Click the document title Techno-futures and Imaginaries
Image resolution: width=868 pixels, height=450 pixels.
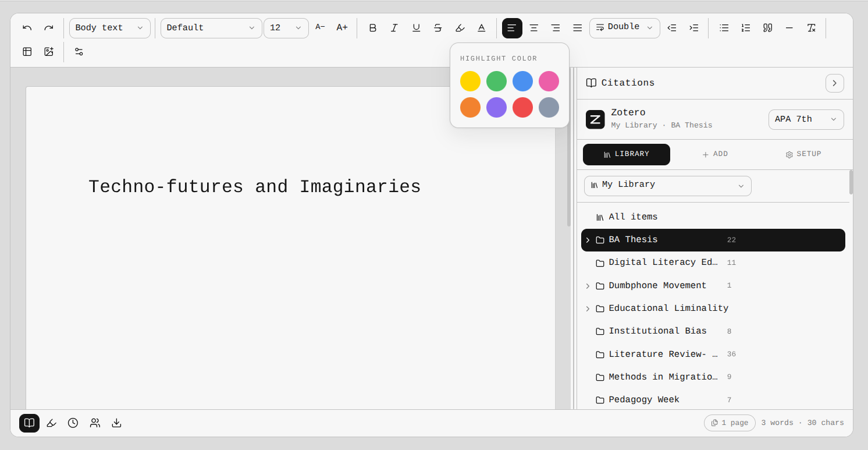[x=254, y=187]
